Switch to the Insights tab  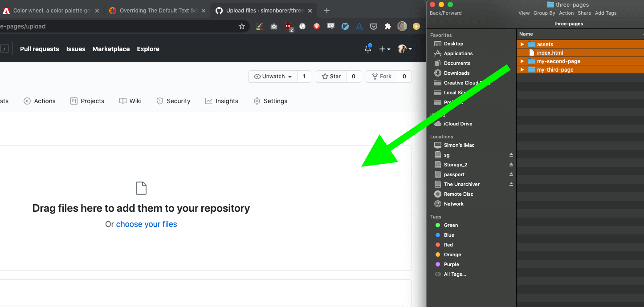(x=222, y=101)
